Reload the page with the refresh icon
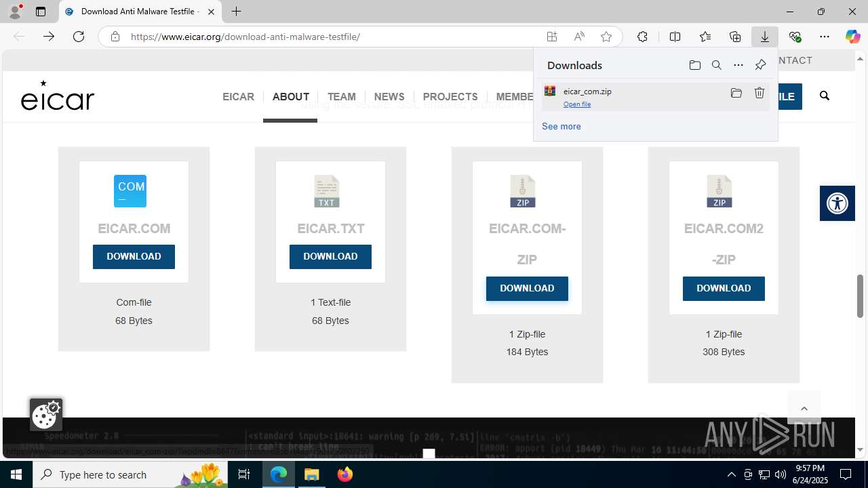Screen dimensions: 868x488 coord(79,37)
